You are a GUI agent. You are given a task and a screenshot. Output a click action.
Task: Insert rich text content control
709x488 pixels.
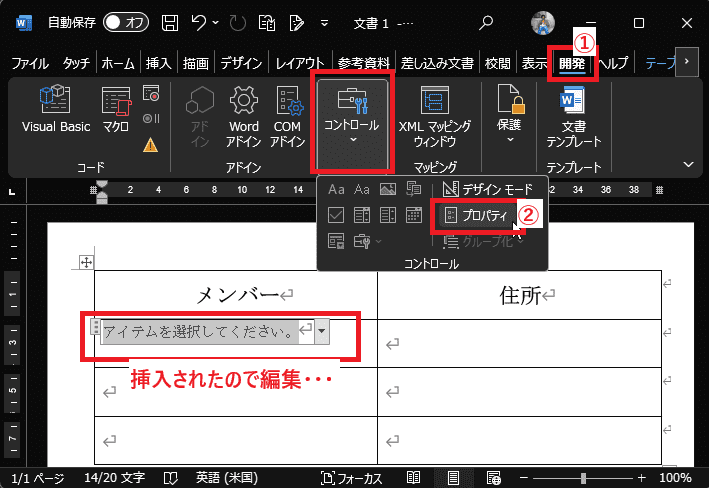[x=337, y=189]
